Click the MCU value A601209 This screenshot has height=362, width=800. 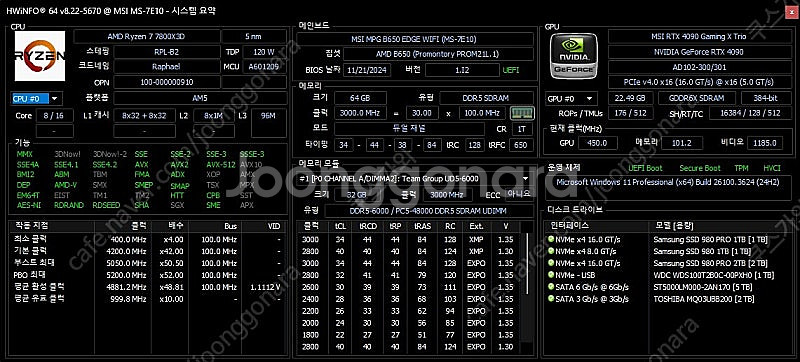click(x=264, y=67)
